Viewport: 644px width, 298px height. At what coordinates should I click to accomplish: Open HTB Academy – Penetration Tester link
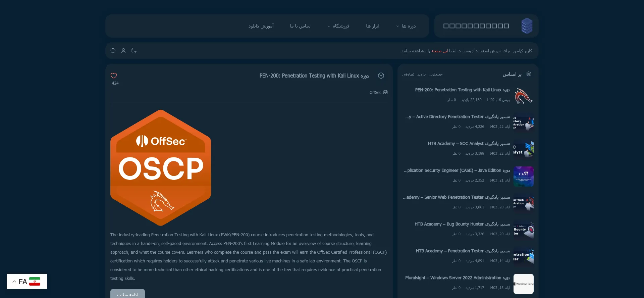463,251
